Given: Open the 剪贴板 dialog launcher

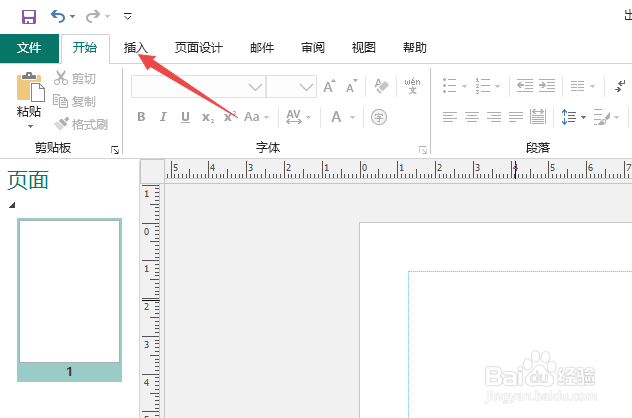Looking at the screenshot, I should (115, 150).
